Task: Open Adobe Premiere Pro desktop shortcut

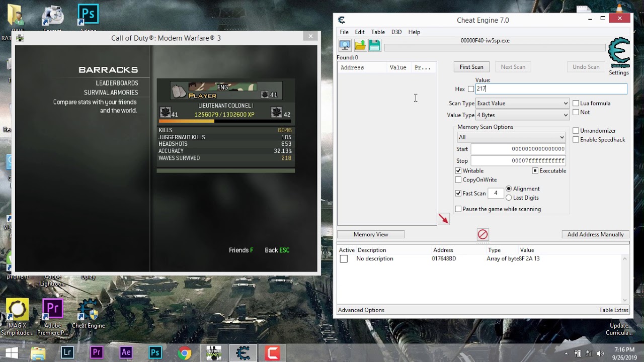Action: [52, 318]
